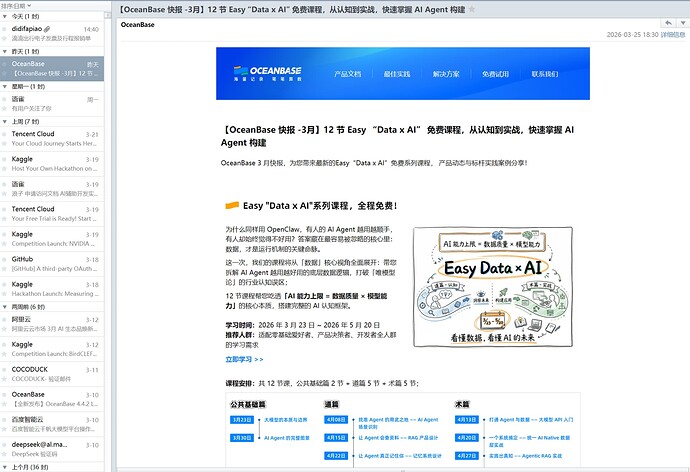Click the OceanBase sender name in email header
This screenshot has width=690, height=472.
[x=137, y=25]
